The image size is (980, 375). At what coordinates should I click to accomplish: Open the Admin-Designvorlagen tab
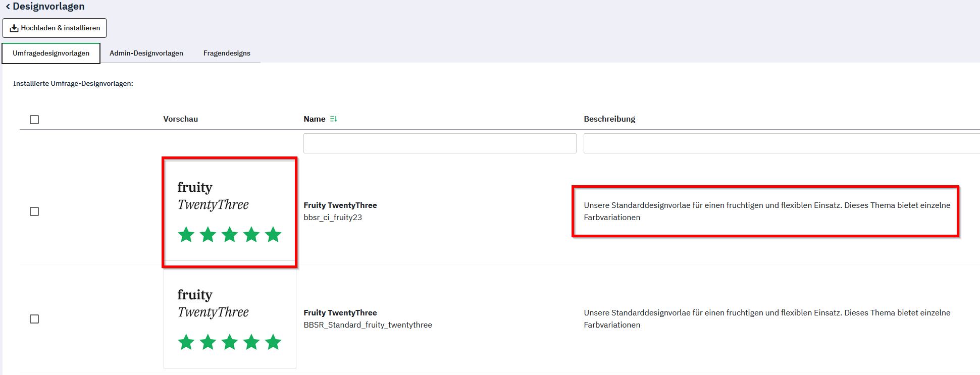146,53
